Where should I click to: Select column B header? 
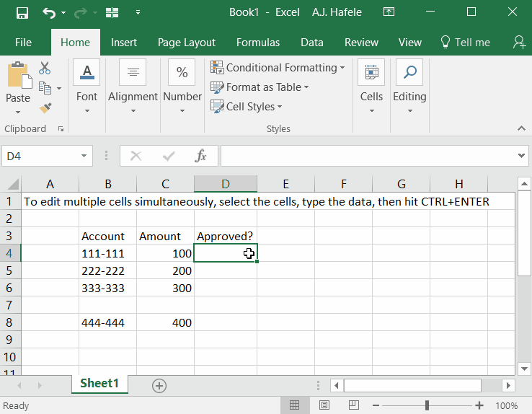coord(108,184)
